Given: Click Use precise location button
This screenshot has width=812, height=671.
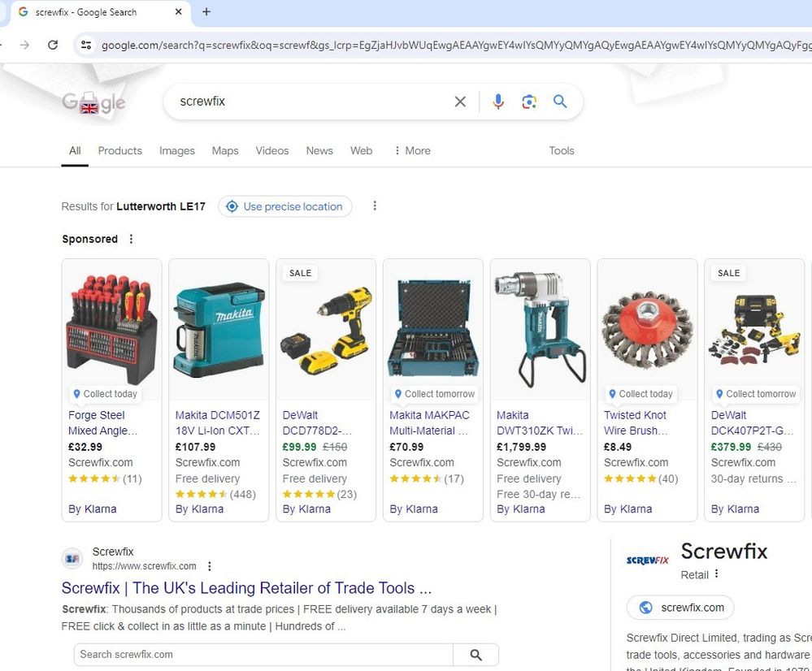Looking at the screenshot, I should [284, 206].
